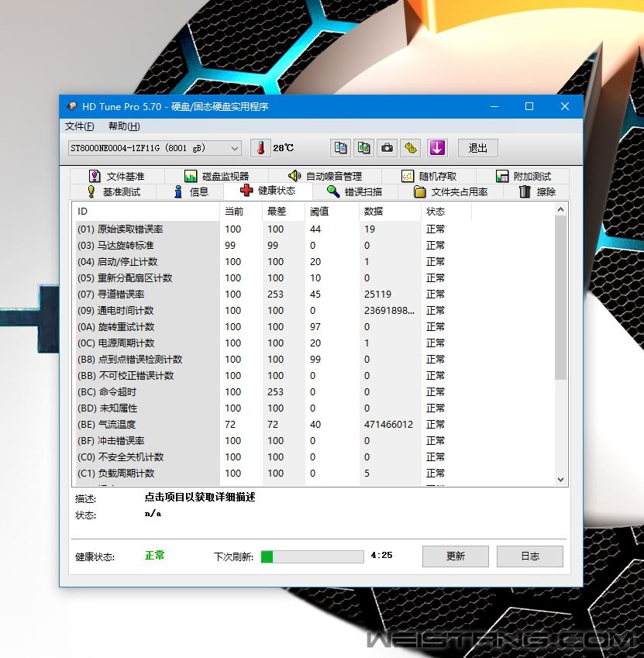Click the purple download arrow icon
The image size is (644, 658).
(437, 148)
